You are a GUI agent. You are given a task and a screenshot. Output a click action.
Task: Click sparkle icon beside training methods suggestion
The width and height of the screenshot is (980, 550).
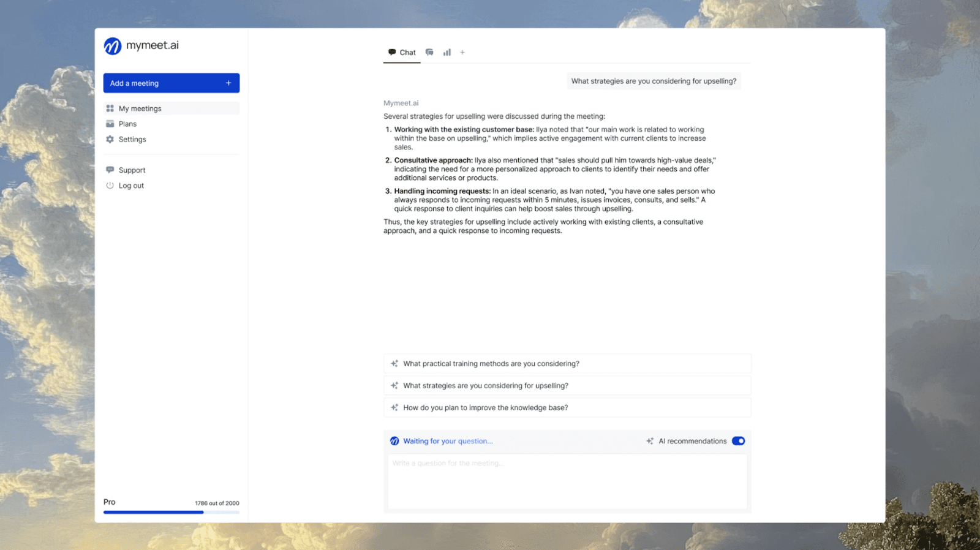(394, 364)
